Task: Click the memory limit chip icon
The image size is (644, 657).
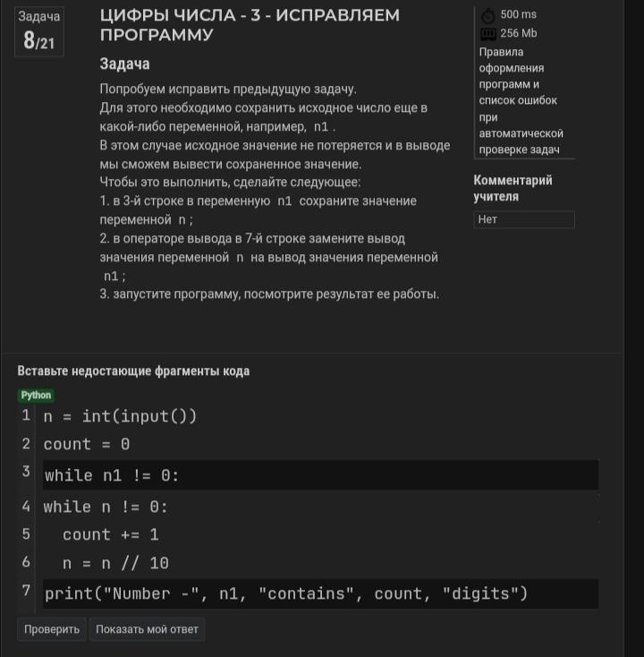Action: 487,34
